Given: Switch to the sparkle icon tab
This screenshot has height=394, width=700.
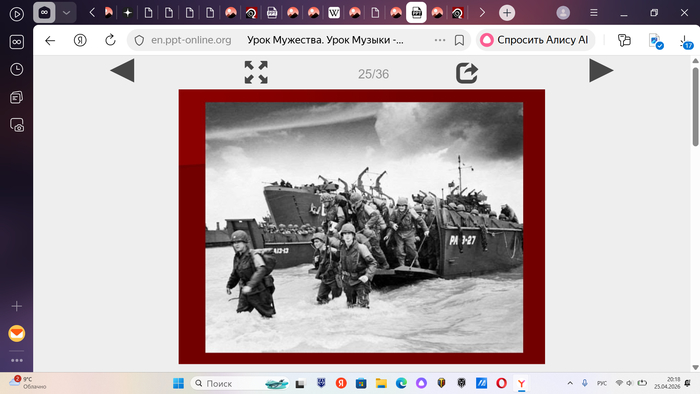Looking at the screenshot, I should click(x=128, y=13).
